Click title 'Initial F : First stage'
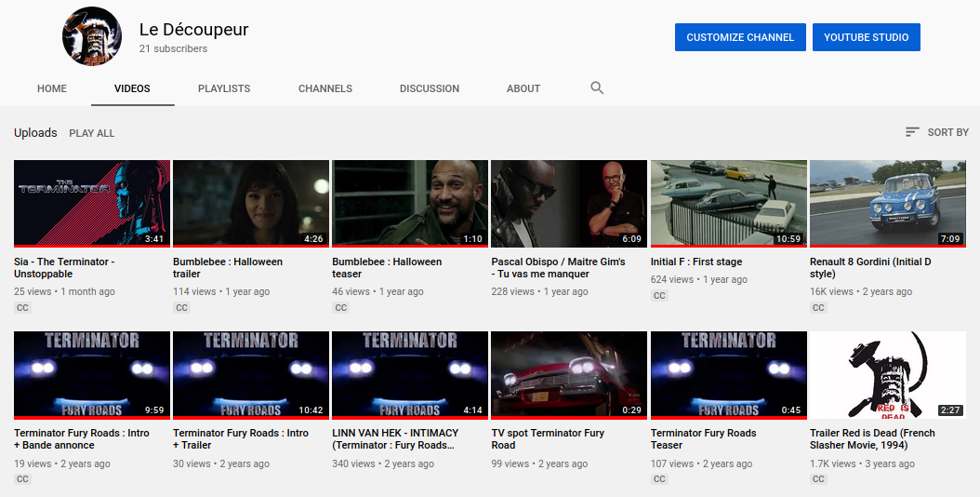The image size is (980, 497). (x=696, y=262)
